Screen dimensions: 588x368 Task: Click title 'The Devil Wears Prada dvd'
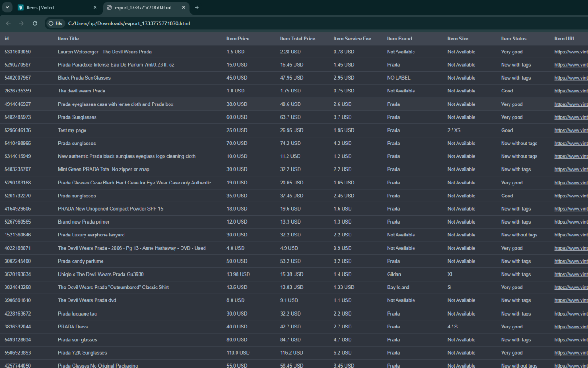[87, 300]
